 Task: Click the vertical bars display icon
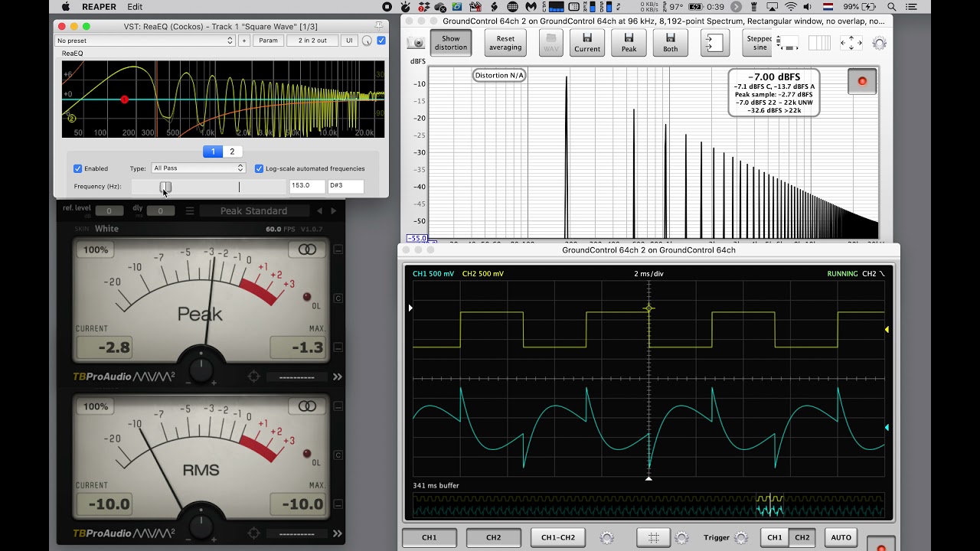pyautogui.click(x=818, y=43)
